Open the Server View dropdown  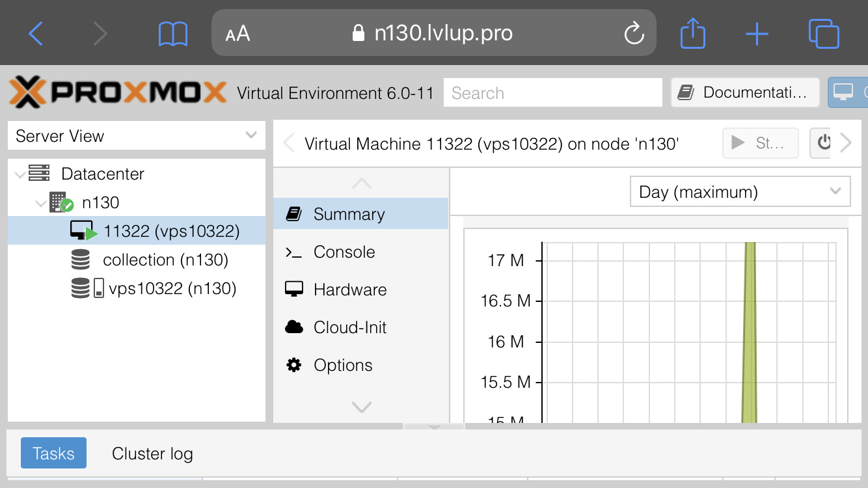click(137, 136)
